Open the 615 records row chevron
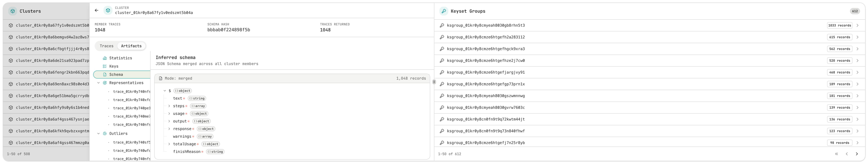The height and width of the screenshot is (164, 868). 857,37
